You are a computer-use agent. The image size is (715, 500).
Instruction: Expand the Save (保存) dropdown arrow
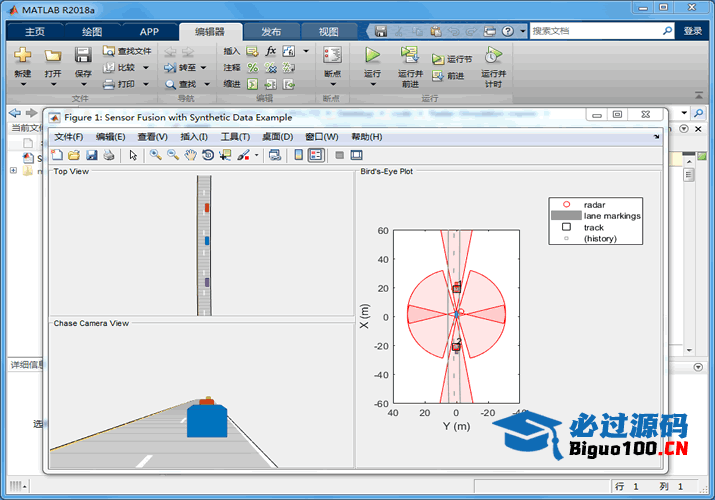click(x=83, y=84)
